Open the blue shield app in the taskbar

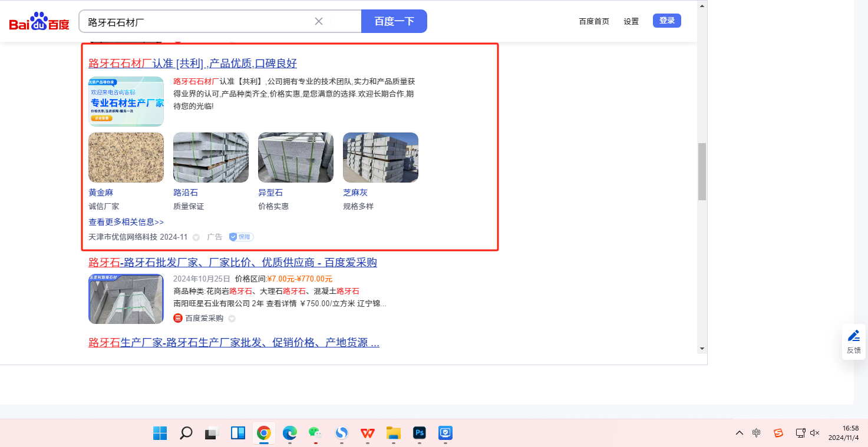click(445, 433)
